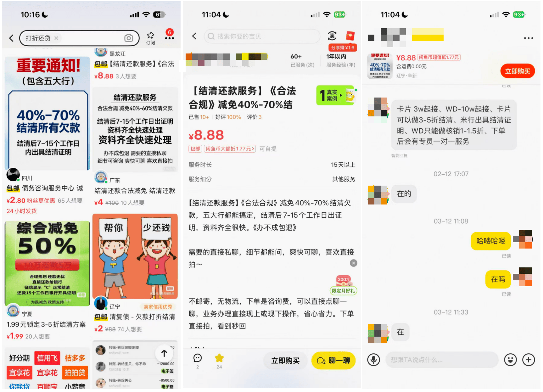Dismiss the product description with the X
The height and width of the screenshot is (392, 543).
(x=354, y=263)
